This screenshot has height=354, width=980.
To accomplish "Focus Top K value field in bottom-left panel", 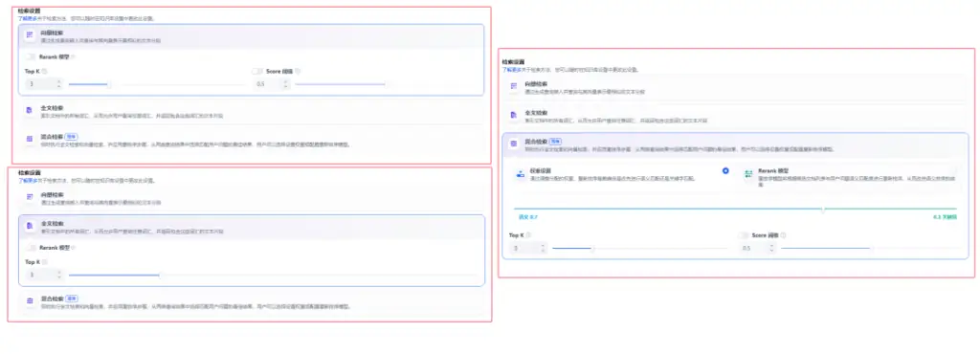I will point(44,275).
